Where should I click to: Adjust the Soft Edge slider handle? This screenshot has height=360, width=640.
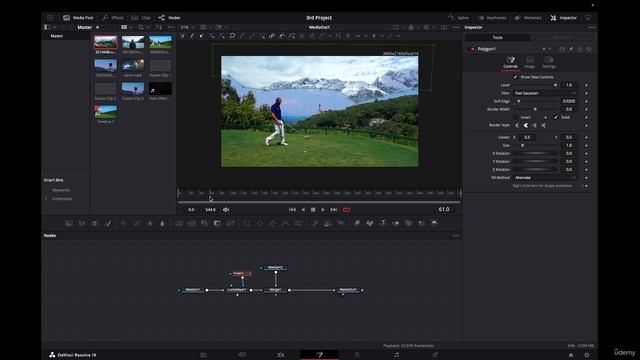519,101
